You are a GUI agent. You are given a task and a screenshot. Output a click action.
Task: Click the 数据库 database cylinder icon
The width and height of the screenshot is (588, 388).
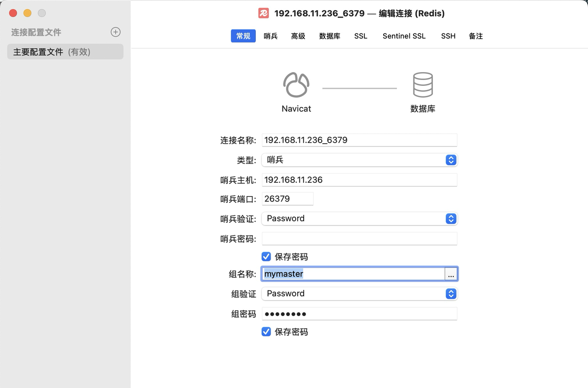[423, 84]
